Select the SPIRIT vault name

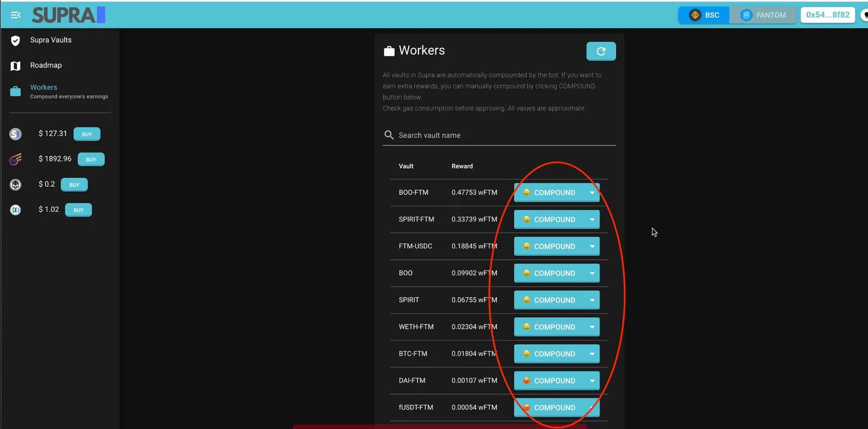tap(409, 300)
